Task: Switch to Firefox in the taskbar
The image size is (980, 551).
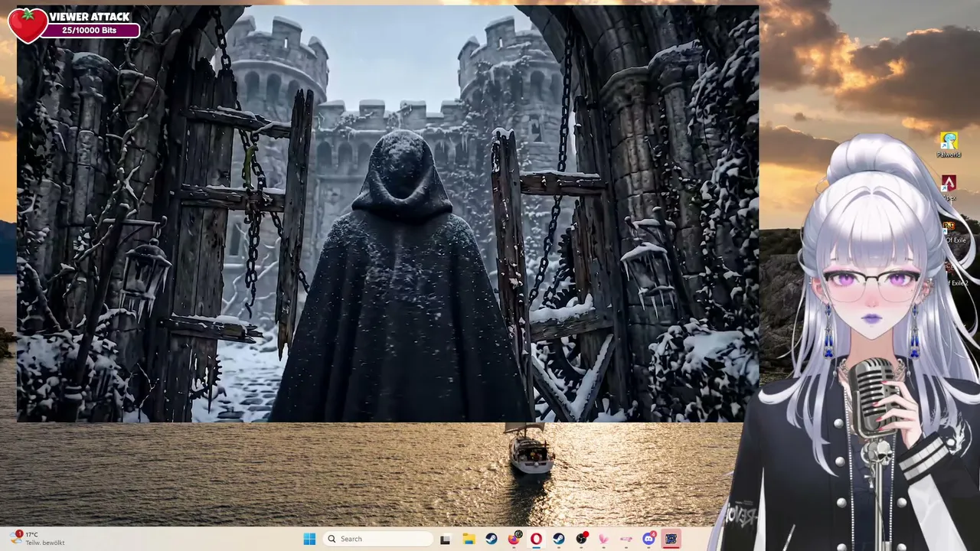Action: point(514,539)
